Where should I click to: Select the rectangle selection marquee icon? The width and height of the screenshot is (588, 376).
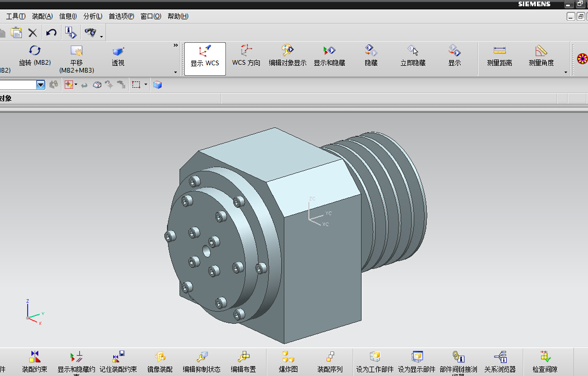136,85
